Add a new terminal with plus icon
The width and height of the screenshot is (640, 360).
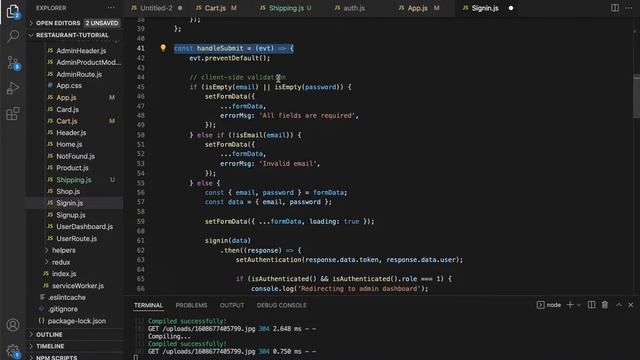coord(570,305)
